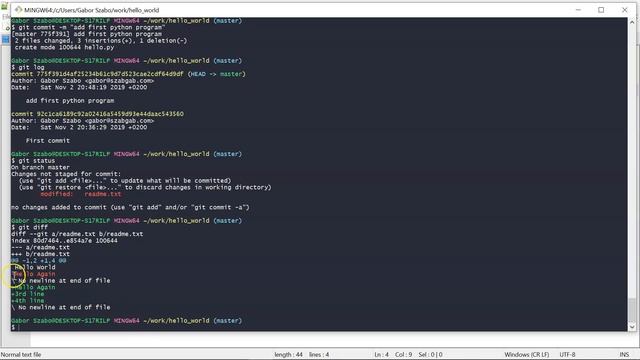The width and height of the screenshot is (640, 360).
Task: Click 'length : 44' in the status bar
Action: [x=288, y=355]
